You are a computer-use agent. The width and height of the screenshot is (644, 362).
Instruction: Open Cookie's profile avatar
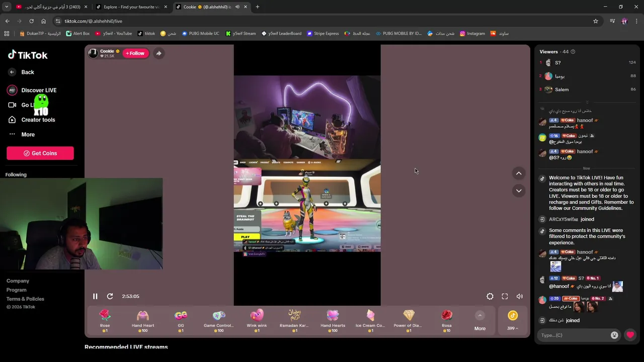pos(93,53)
